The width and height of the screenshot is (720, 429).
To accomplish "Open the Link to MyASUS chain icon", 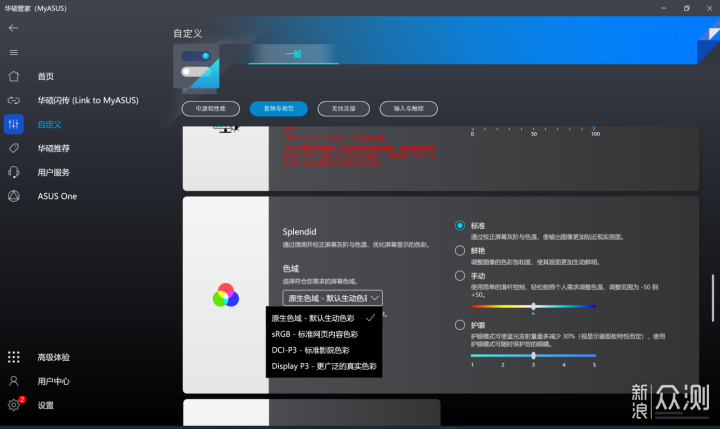I will pyautogui.click(x=14, y=100).
